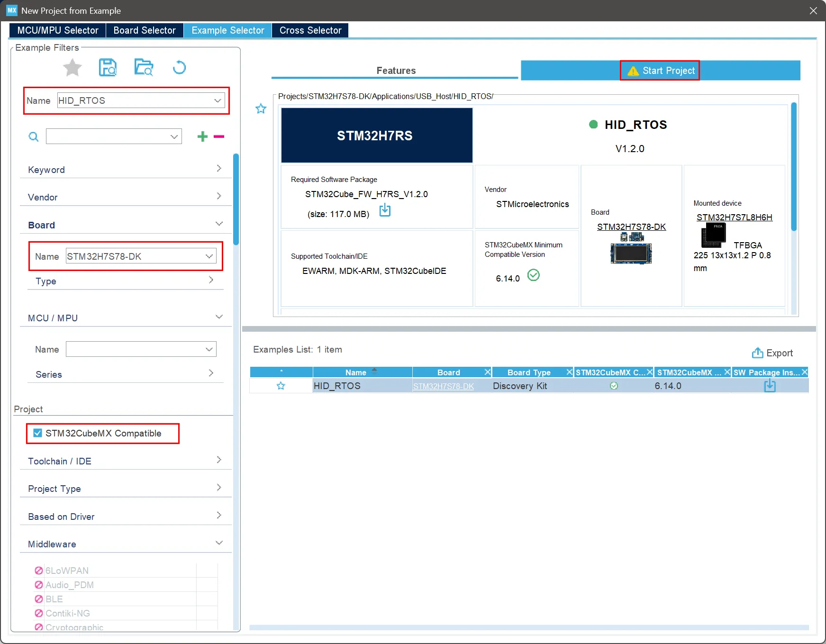Collapse the Middleware filter section
The image size is (826, 644).
click(218, 543)
